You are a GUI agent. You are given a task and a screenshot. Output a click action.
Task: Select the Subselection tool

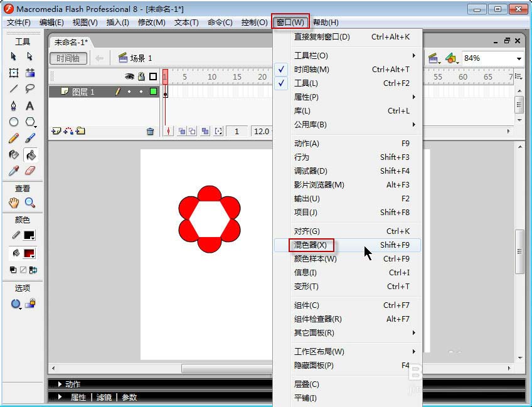click(30, 56)
